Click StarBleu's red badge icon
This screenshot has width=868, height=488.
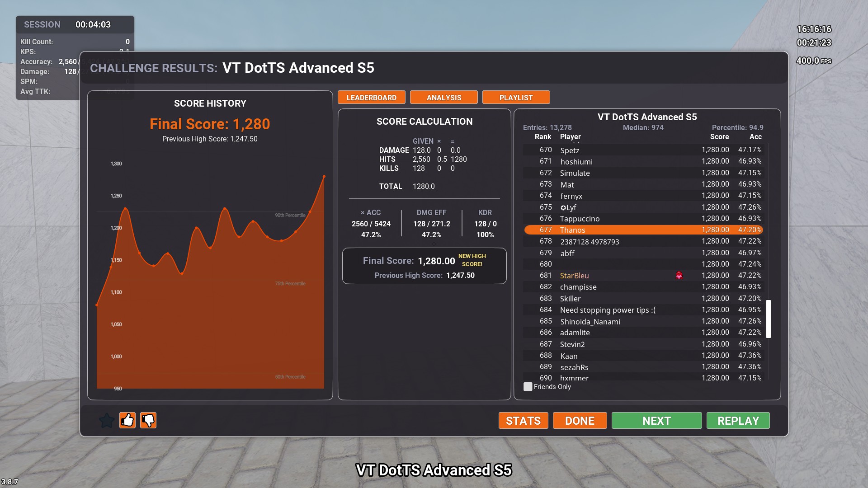click(679, 276)
